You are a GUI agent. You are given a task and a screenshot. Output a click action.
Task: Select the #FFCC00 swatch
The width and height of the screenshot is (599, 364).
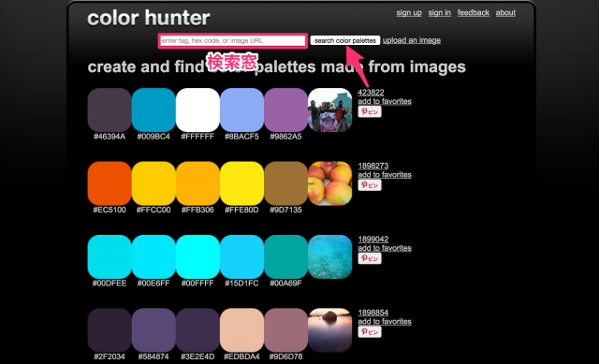pos(153,183)
